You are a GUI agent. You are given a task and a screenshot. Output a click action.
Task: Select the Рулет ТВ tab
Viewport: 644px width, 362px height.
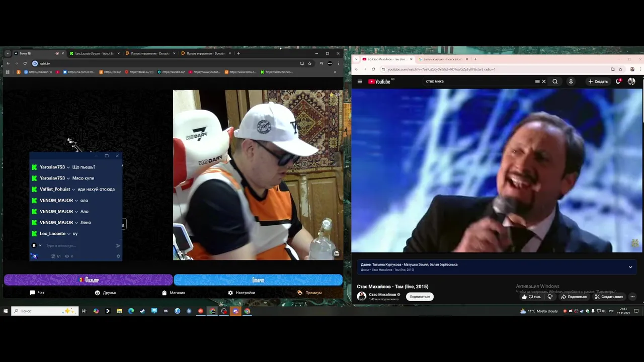(x=38, y=53)
